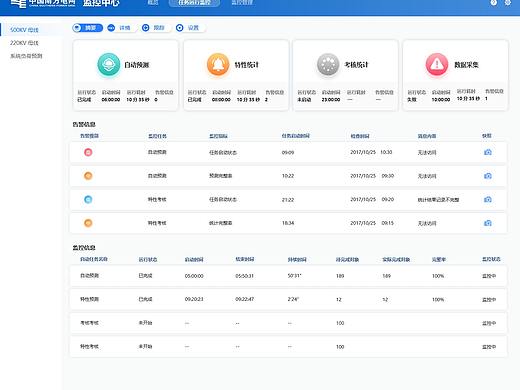Click orange alarm level icon in 10:22 row
The width and height of the screenshot is (520, 390).
[x=88, y=176]
